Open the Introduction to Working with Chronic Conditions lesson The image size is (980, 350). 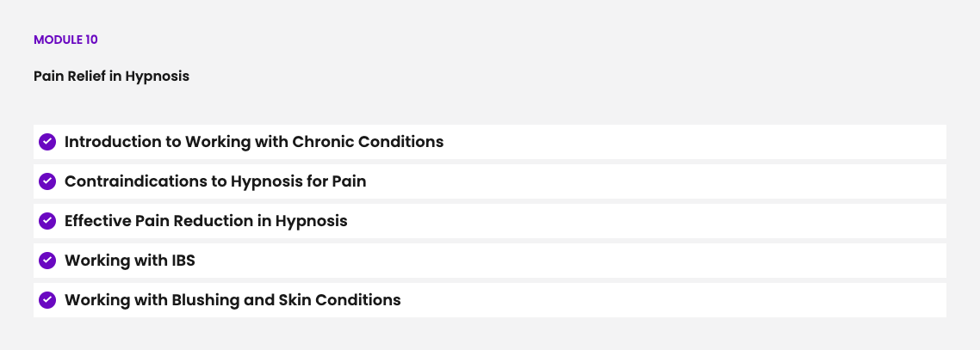254,142
